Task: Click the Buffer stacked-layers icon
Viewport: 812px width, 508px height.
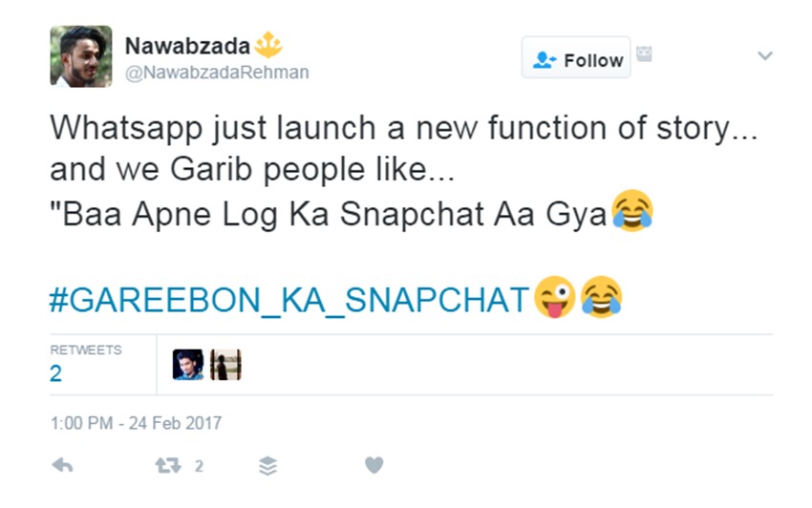Action: (268, 466)
